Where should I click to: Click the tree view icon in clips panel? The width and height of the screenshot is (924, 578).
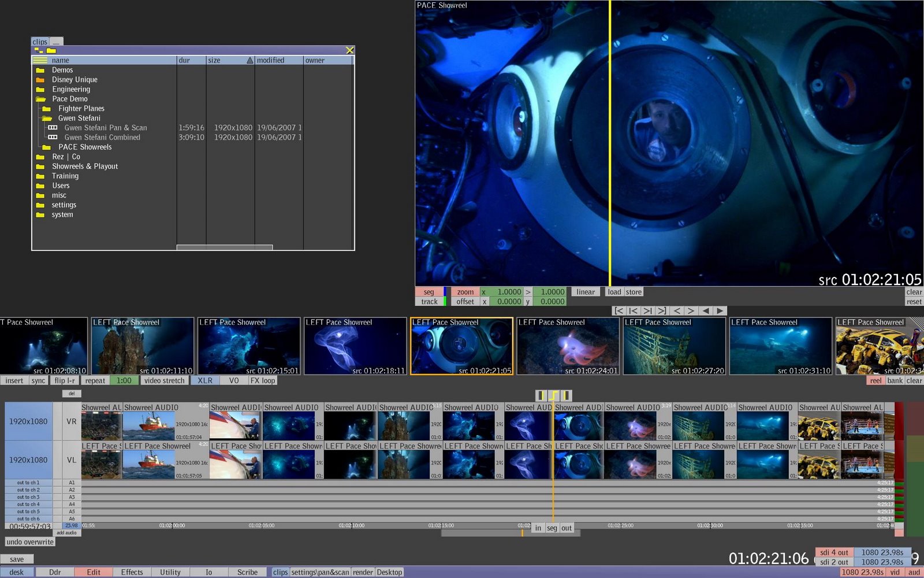39,51
